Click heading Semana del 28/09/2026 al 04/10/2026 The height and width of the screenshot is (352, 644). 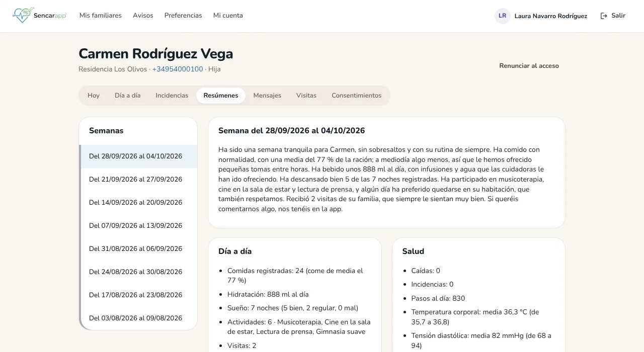point(292,131)
